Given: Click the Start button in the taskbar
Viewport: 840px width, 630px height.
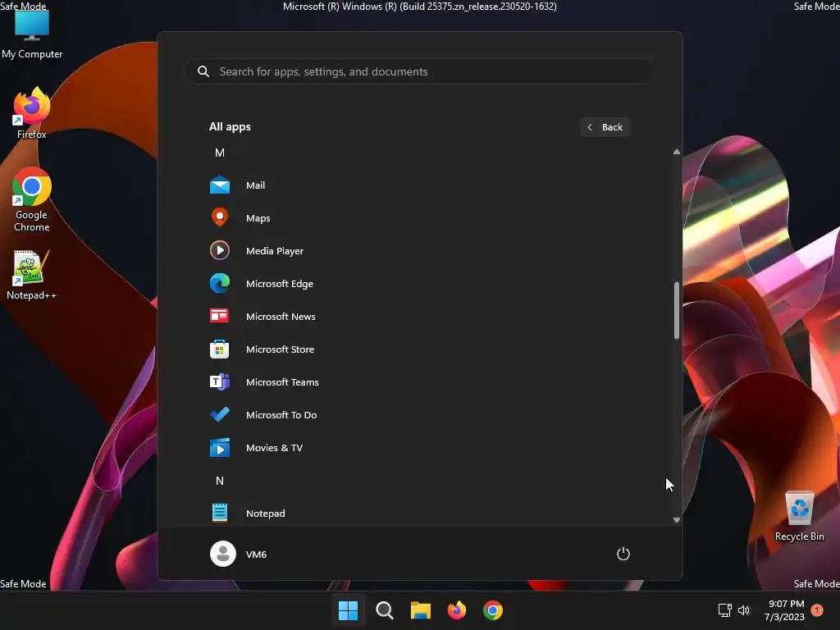Looking at the screenshot, I should pyautogui.click(x=348, y=610).
